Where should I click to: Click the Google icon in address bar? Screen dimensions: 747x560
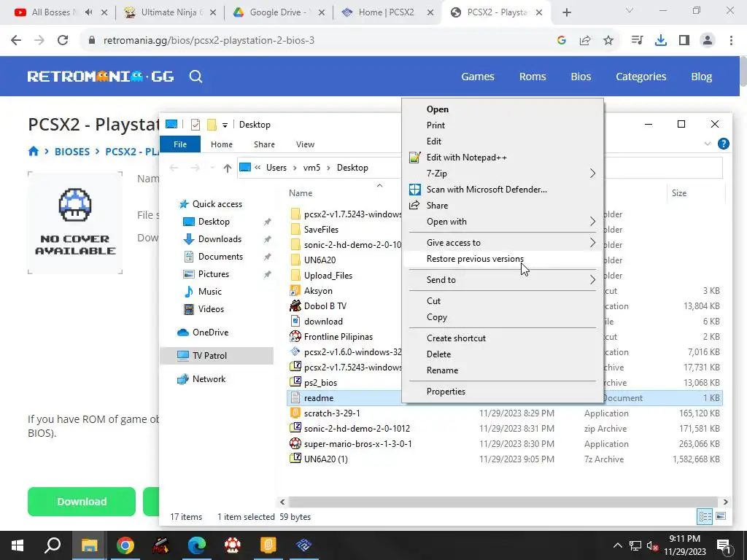tap(562, 41)
